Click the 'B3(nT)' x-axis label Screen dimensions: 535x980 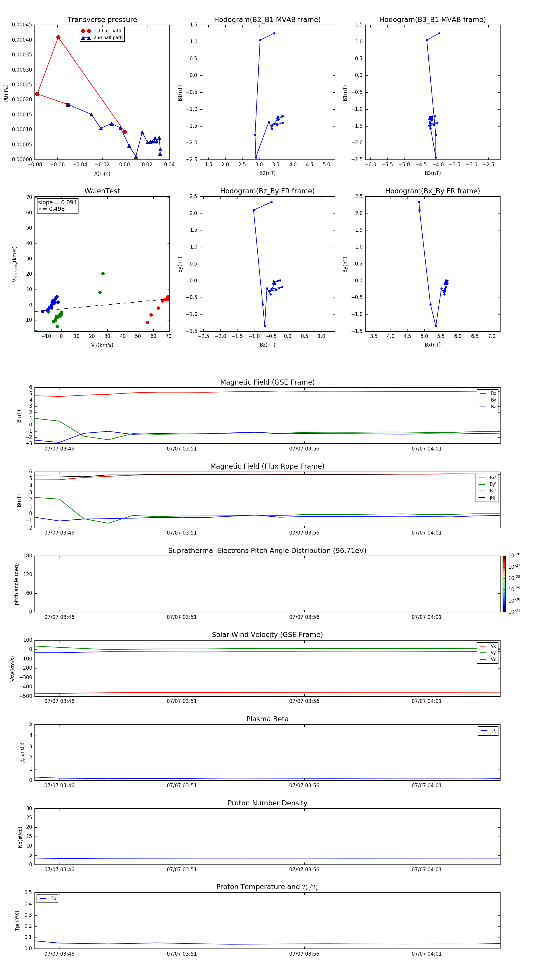click(432, 173)
